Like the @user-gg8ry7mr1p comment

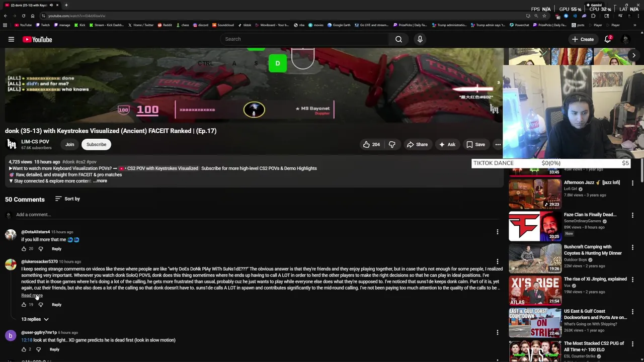(24, 349)
